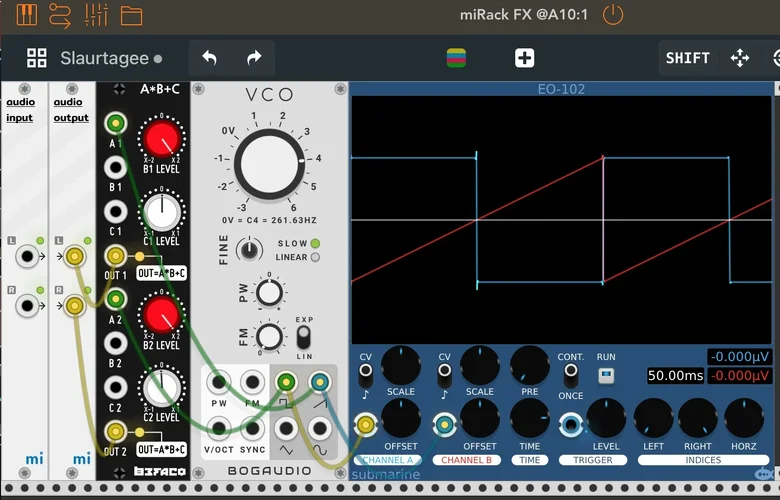Open the folder browser icon
This screenshot has height=500, width=780.
click(131, 15)
